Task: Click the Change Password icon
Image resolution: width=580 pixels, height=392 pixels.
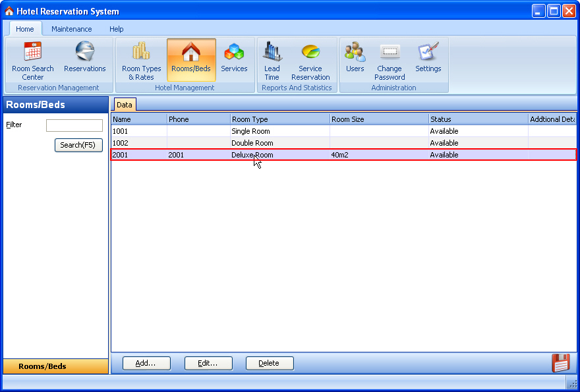Action: (x=390, y=61)
